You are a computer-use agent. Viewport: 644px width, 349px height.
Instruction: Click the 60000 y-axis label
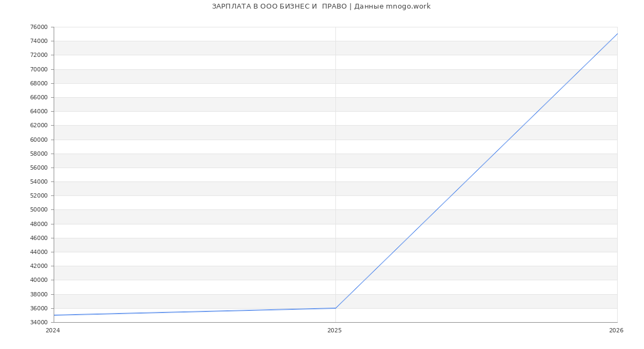tap(39, 140)
